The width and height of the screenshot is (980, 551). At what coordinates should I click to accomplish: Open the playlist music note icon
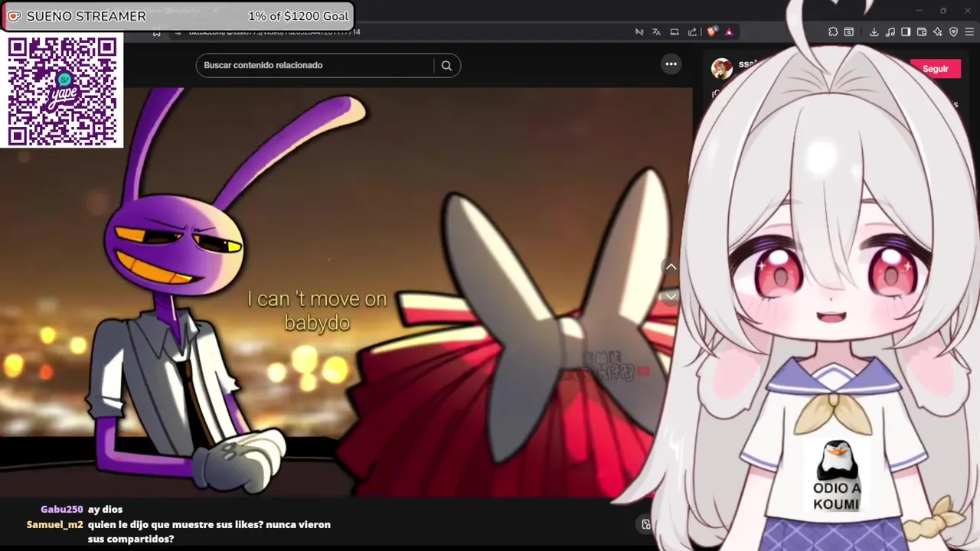click(890, 32)
